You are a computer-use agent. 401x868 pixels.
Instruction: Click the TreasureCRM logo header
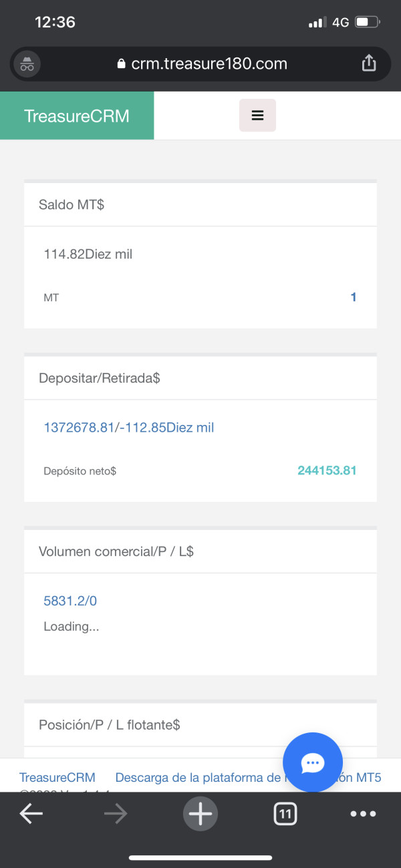[x=77, y=116]
